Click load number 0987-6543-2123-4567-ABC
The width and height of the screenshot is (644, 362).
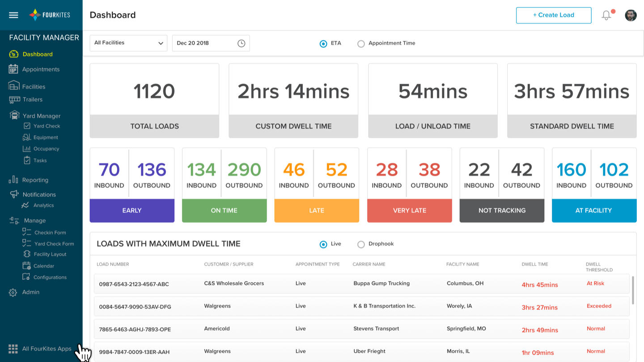coord(134,284)
